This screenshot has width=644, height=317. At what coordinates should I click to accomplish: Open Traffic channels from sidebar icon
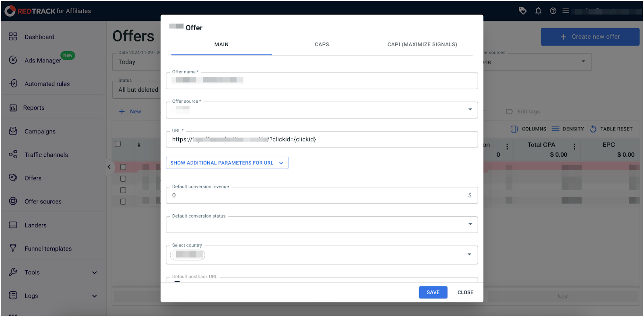13,155
